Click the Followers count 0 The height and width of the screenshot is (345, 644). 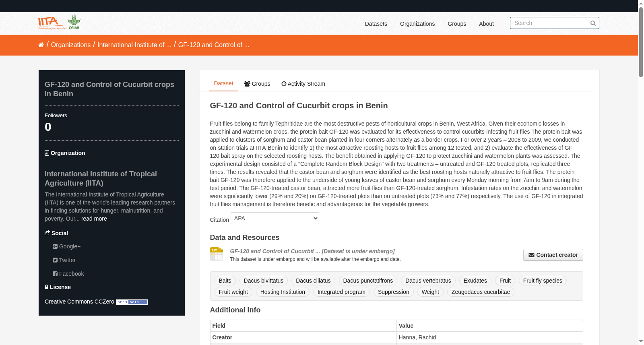(48, 127)
